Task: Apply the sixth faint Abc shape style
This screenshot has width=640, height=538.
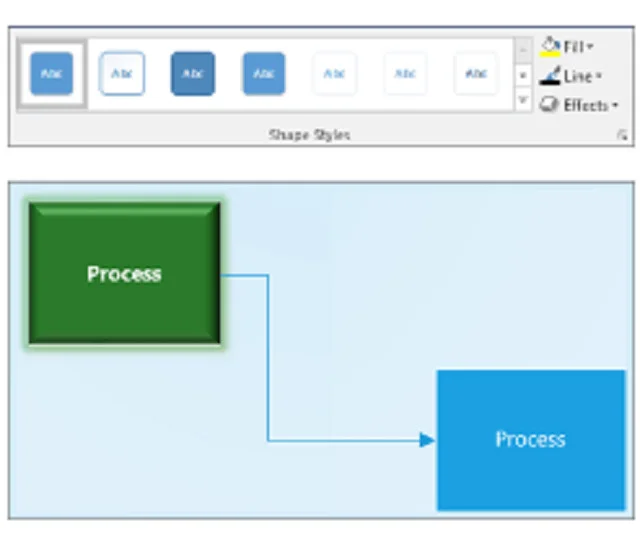Action: click(405, 74)
